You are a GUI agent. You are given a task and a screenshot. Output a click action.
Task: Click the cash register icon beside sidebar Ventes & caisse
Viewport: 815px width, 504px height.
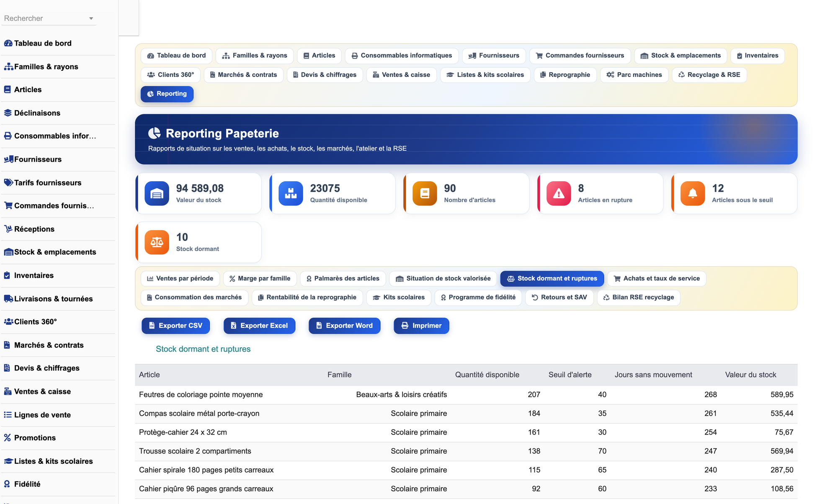coord(8,391)
